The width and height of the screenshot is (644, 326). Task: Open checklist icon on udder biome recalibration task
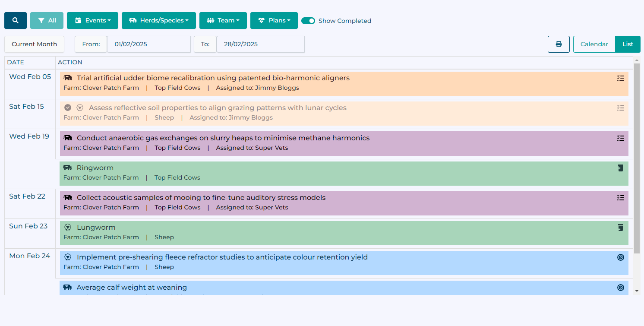[621, 78]
